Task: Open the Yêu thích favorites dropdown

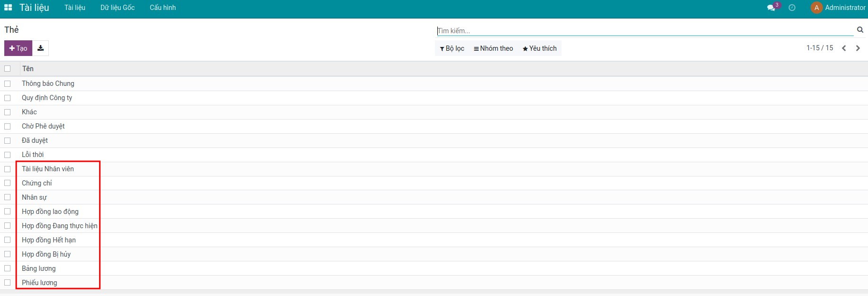Action: (539, 48)
